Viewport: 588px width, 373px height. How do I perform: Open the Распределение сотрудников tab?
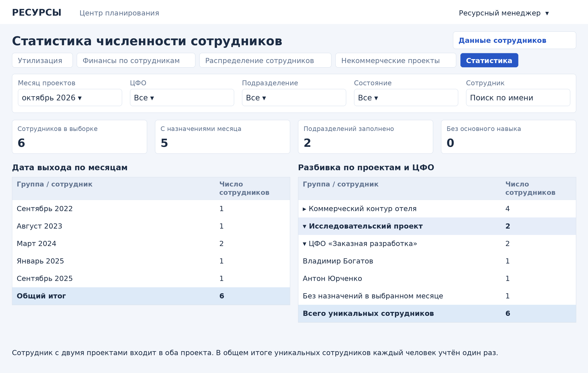[265, 60]
